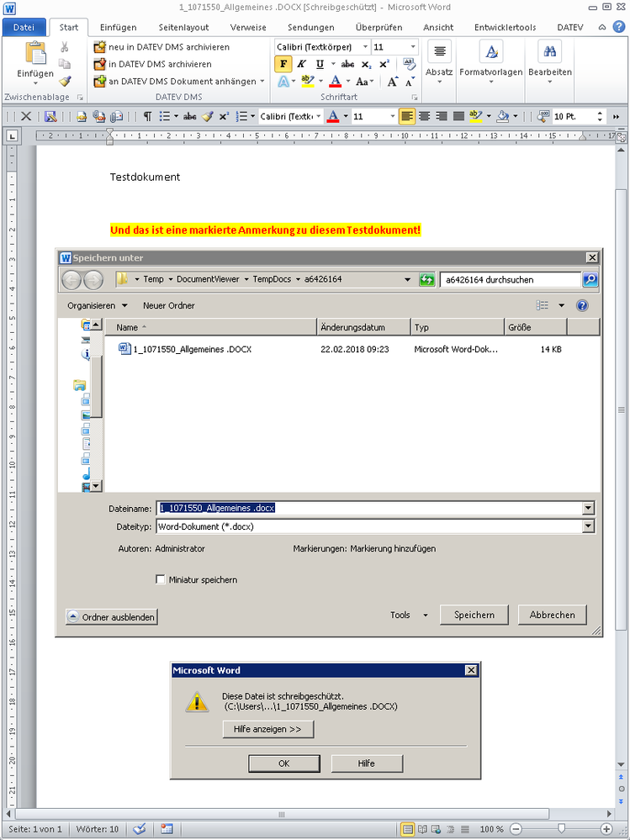The width and height of the screenshot is (630, 840).
Task: Click OK in the Microsoft Word message
Action: (x=284, y=763)
